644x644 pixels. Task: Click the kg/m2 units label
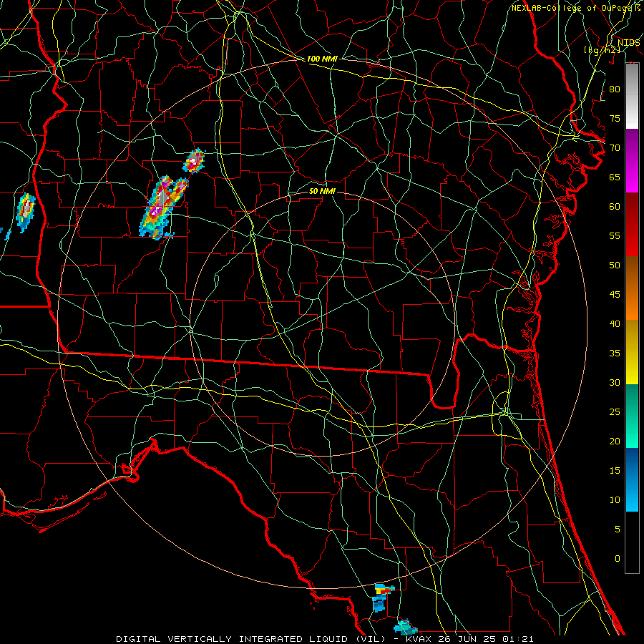(x=602, y=50)
